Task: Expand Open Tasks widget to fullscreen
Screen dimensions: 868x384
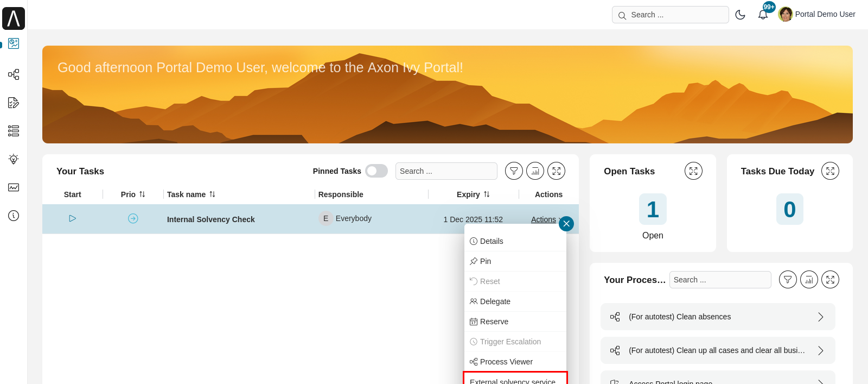Action: 693,171
